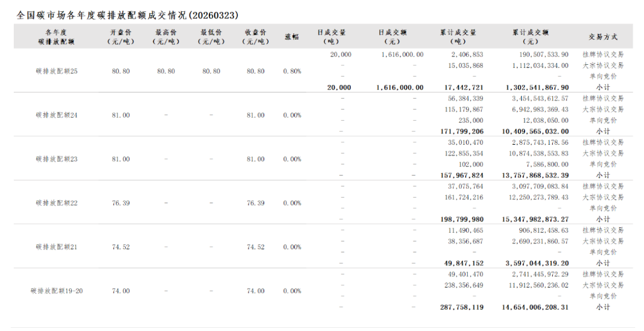Screen dimensions: 644x331
Task: Select cumulative amount 10,409,565,032.00
Action: tap(536, 132)
